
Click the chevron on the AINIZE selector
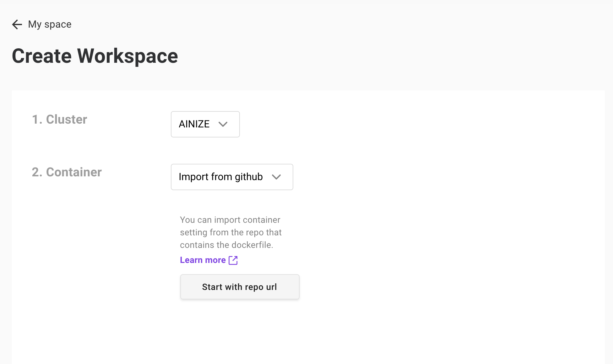pyautogui.click(x=223, y=124)
